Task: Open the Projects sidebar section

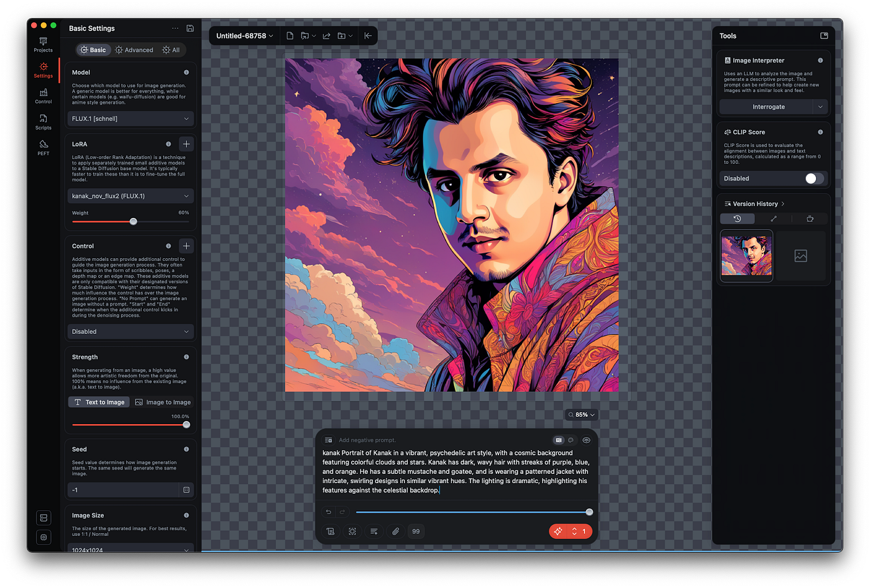Action: (43, 44)
